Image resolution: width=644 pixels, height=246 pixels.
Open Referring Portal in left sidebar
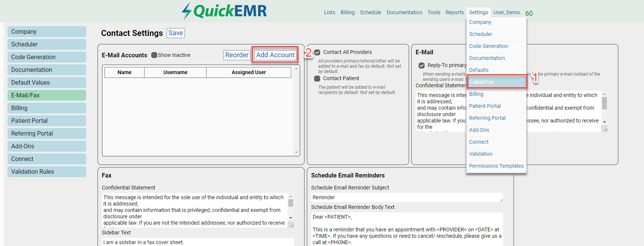[47, 134]
